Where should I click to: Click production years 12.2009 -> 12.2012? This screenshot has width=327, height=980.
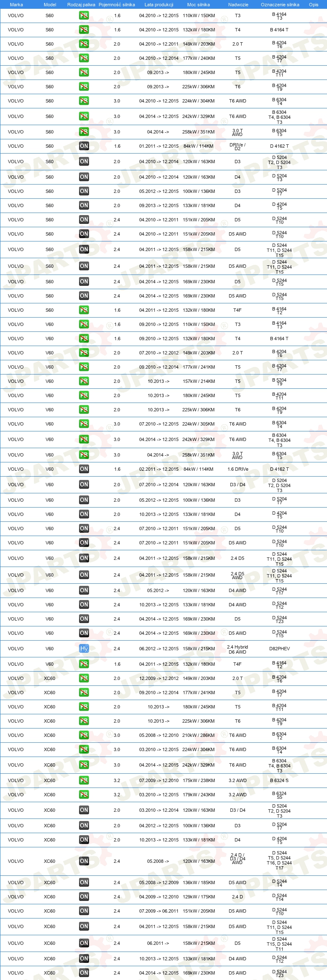click(159, 678)
